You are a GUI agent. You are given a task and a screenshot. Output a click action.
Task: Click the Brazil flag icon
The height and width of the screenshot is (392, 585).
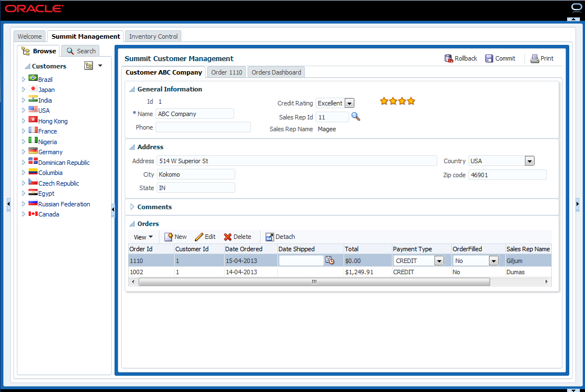point(33,78)
